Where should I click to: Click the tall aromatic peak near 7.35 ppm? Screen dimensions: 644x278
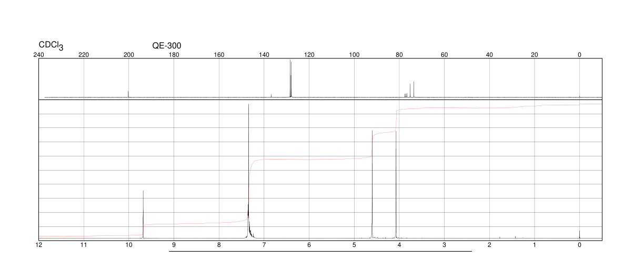[248, 171]
